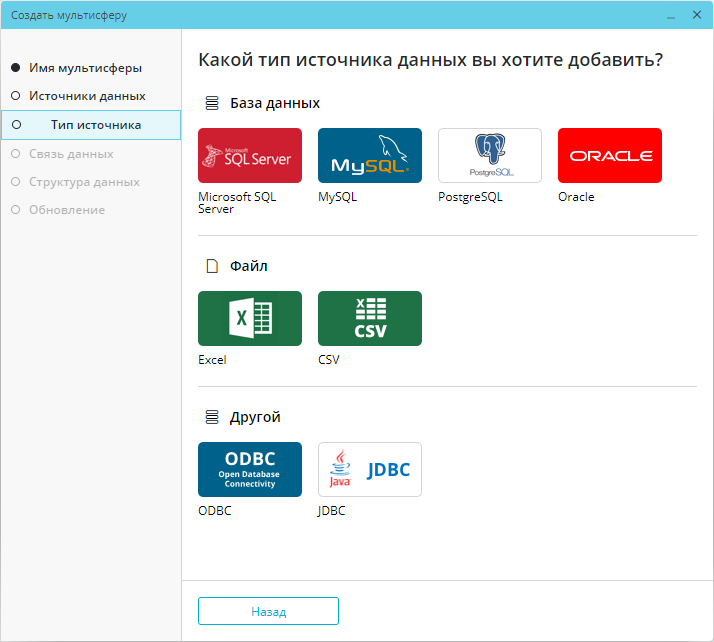The width and height of the screenshot is (714, 642).
Task: Open the Источники данных step
Action: 87,96
